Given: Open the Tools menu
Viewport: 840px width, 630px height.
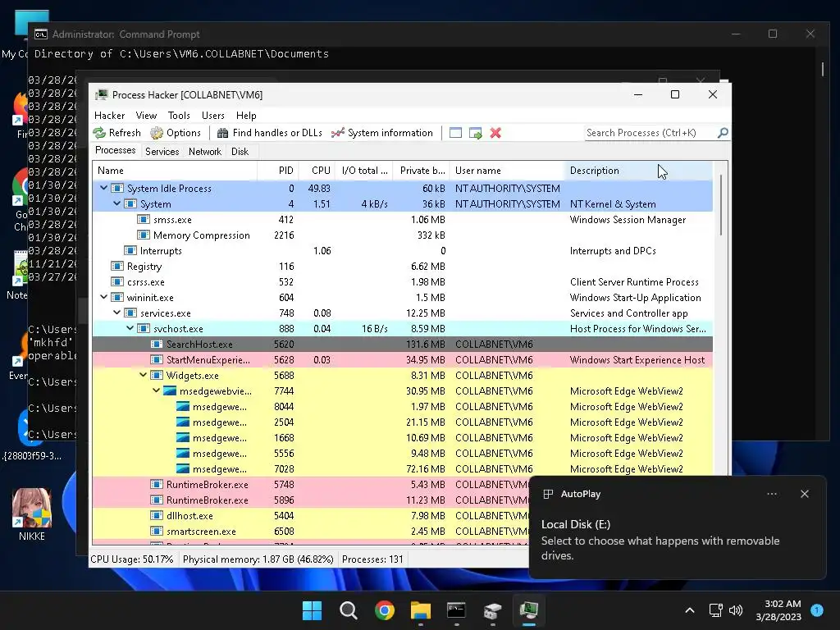Looking at the screenshot, I should [x=179, y=116].
